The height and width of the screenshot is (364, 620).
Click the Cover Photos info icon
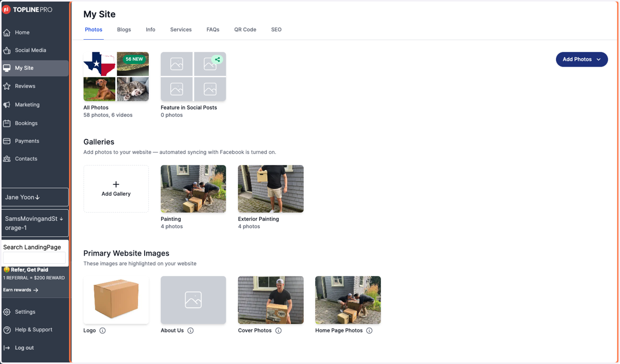(x=278, y=330)
